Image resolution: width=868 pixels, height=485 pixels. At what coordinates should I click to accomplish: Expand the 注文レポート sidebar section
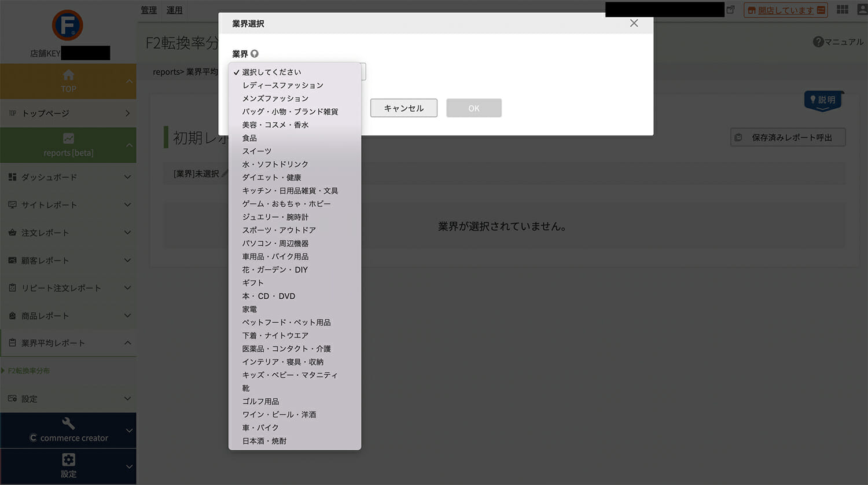click(x=68, y=233)
